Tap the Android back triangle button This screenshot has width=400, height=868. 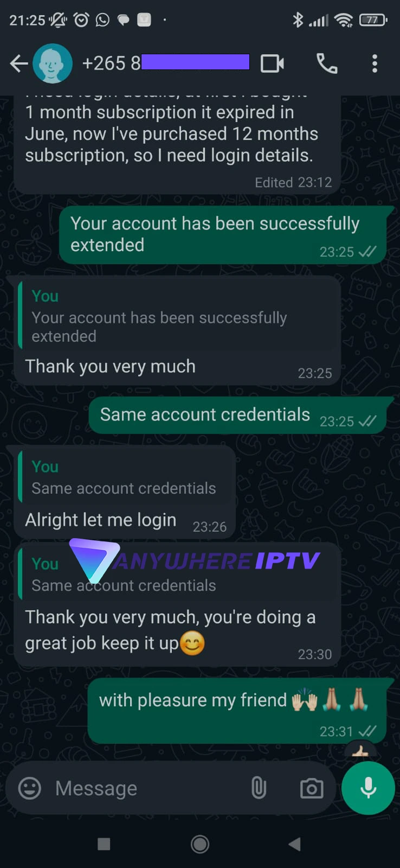(295, 844)
